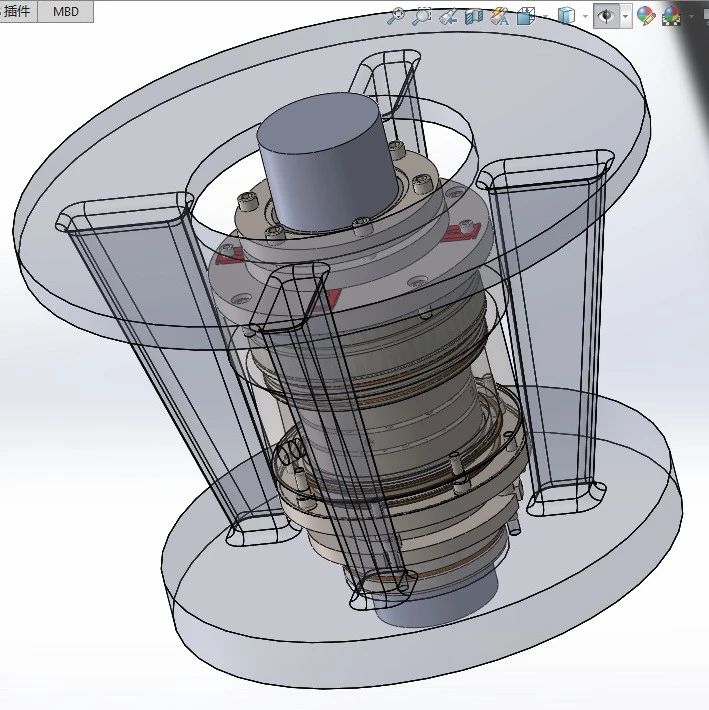Click the Zoom to Fit icon
This screenshot has width=709, height=710.
click(x=396, y=16)
